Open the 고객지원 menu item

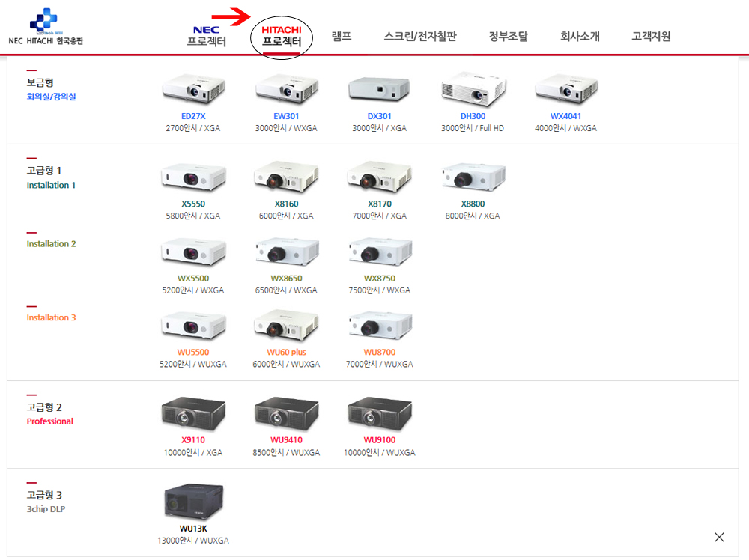coord(651,36)
